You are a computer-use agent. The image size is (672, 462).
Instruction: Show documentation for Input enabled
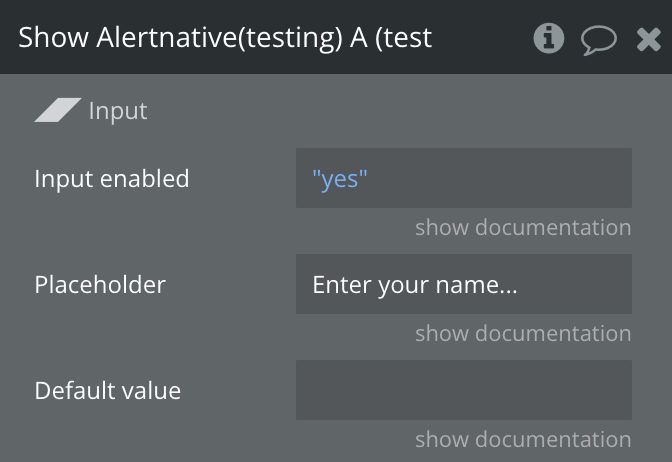pyautogui.click(x=523, y=228)
